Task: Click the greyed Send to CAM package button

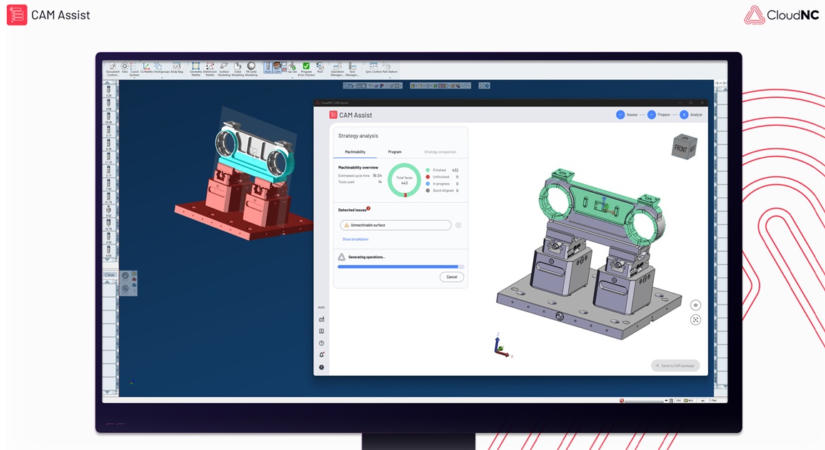Action: (x=675, y=365)
